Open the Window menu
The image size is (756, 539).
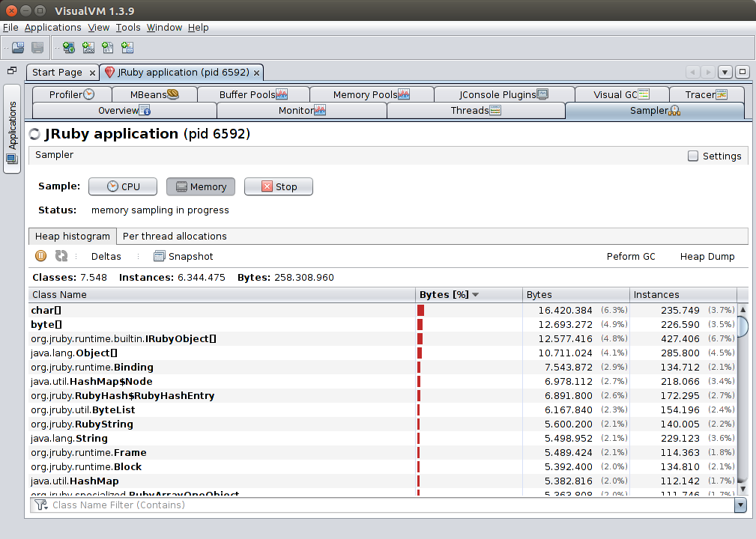[164, 28]
